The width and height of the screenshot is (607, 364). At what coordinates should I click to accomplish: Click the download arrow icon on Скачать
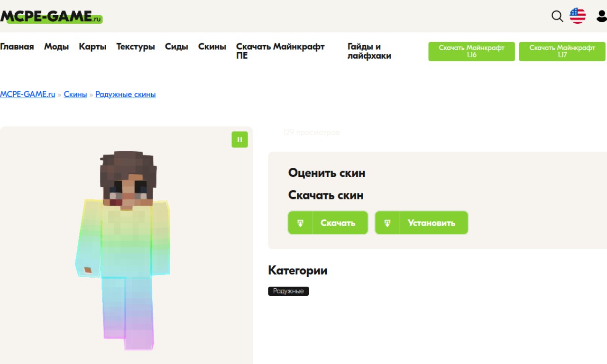(x=301, y=223)
